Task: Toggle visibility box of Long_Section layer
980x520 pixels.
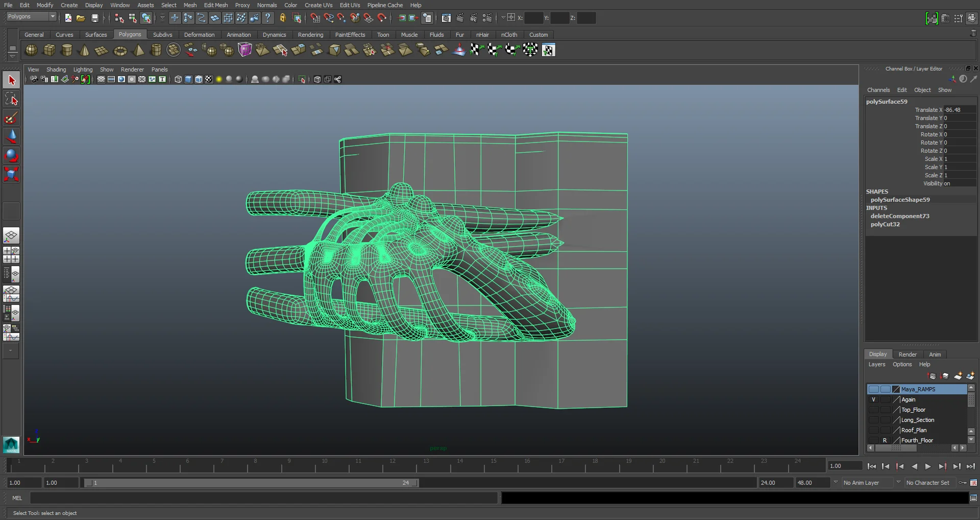Action: pos(873,420)
